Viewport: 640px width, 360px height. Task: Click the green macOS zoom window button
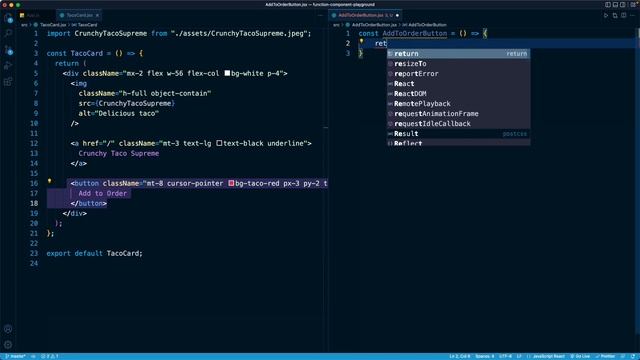tap(18, 5)
